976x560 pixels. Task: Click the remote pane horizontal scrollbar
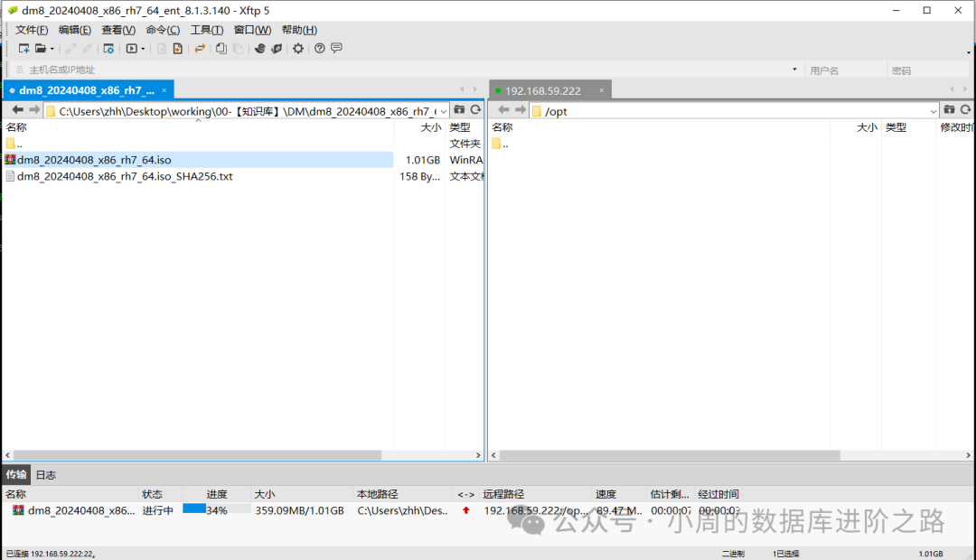[x=670, y=455]
